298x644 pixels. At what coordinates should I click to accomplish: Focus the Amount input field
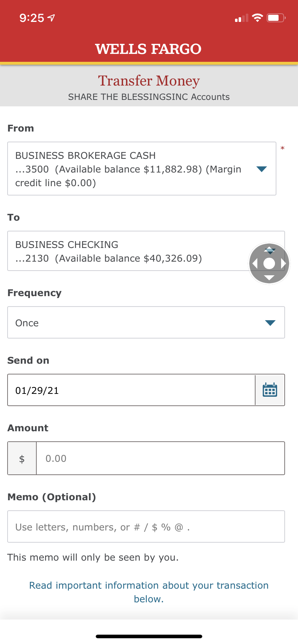(160, 459)
